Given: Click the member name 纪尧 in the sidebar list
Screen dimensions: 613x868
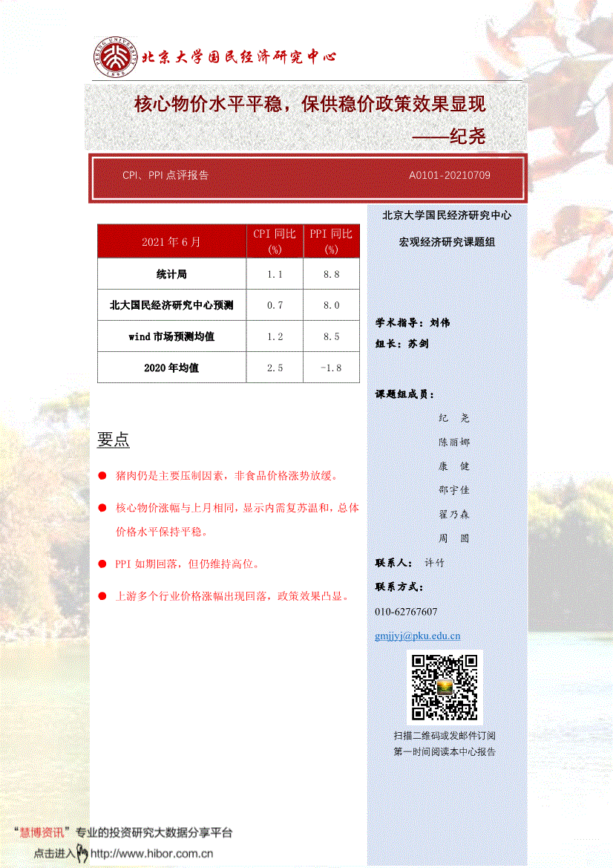Looking at the screenshot, I should 453,418.
